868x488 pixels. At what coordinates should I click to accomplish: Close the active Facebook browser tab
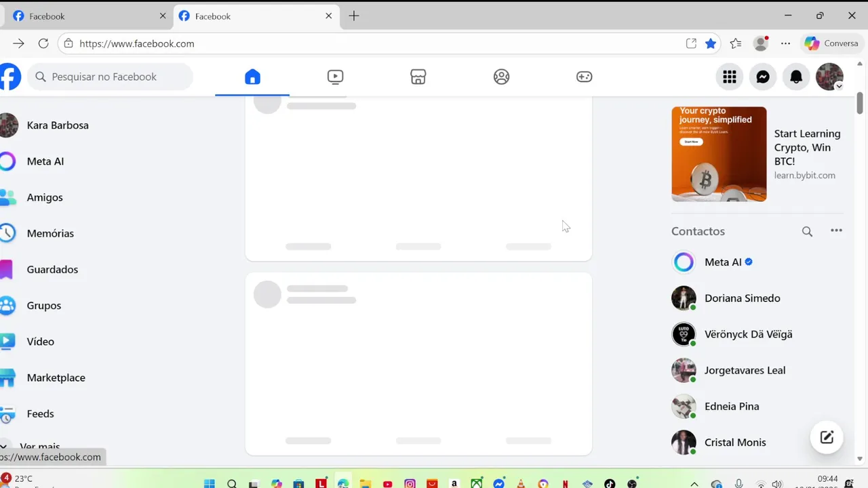point(329,16)
